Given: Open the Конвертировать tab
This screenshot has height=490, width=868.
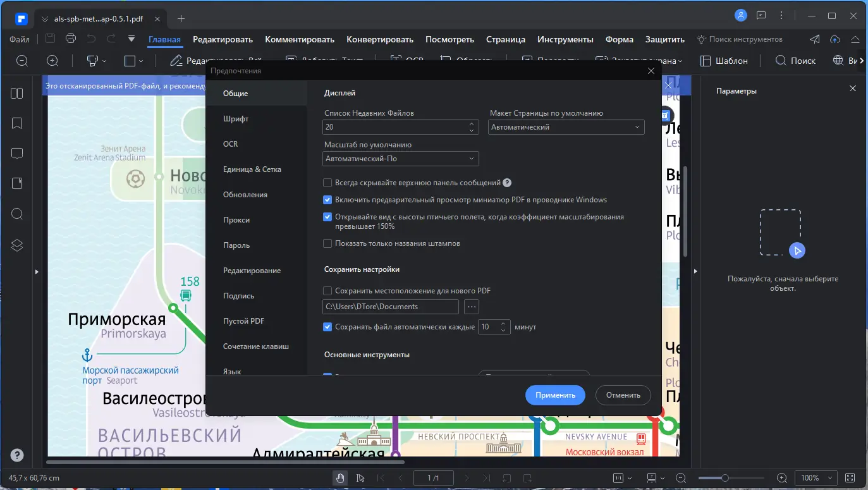Looking at the screenshot, I should (380, 39).
